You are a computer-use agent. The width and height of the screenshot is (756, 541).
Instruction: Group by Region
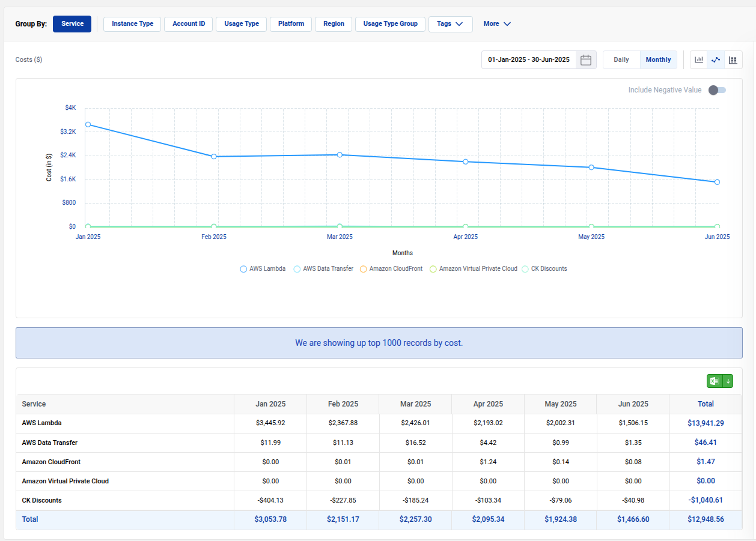pos(334,24)
